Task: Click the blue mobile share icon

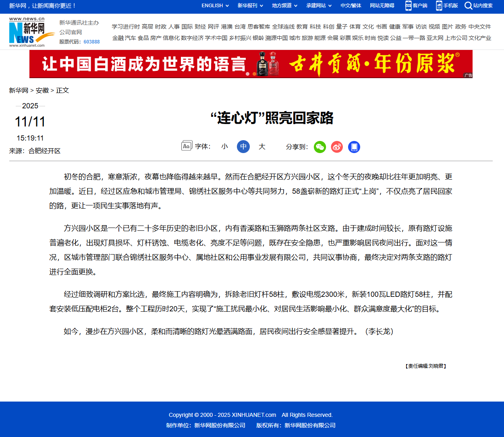Action: pos(354,147)
